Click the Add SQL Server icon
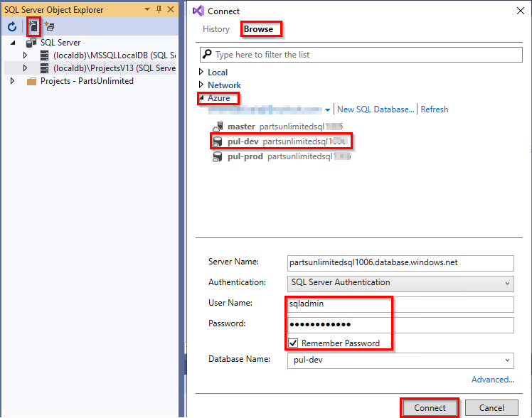This screenshot has height=418, width=532. (x=33, y=26)
